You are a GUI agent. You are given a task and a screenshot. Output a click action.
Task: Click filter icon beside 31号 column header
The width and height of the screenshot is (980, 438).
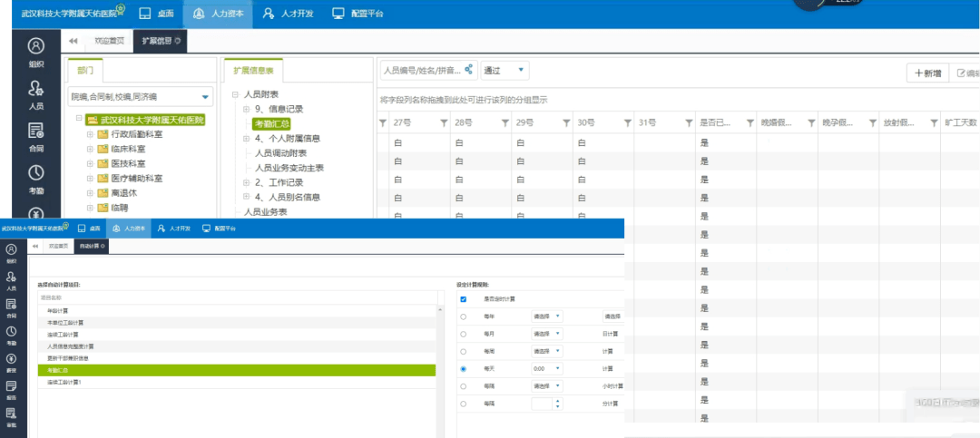click(x=628, y=122)
